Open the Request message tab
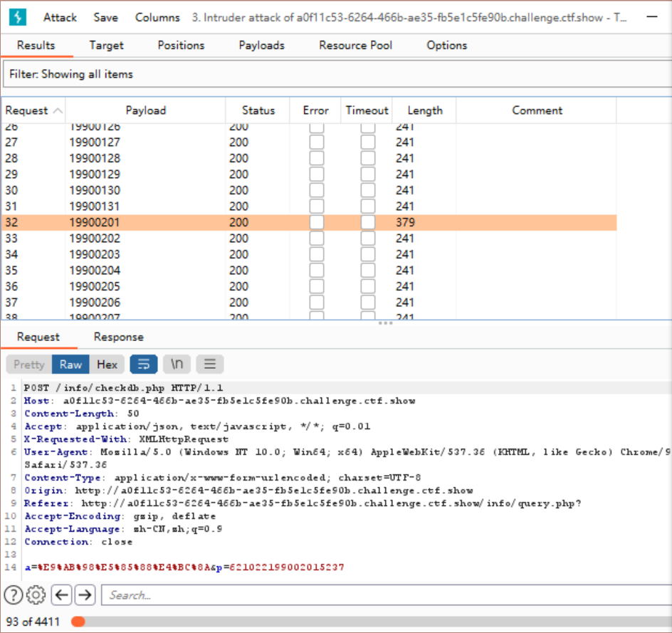 coord(38,337)
